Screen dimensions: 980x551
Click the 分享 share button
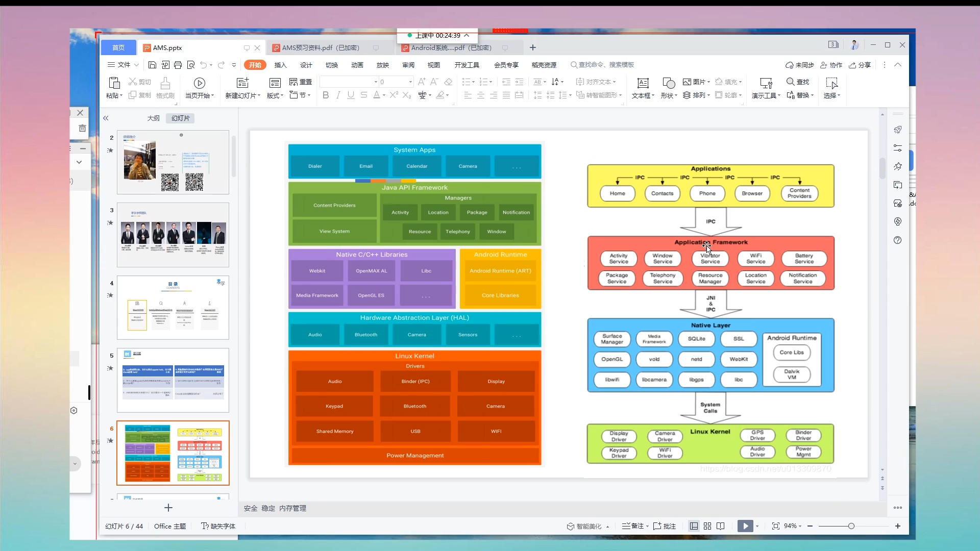tap(860, 65)
